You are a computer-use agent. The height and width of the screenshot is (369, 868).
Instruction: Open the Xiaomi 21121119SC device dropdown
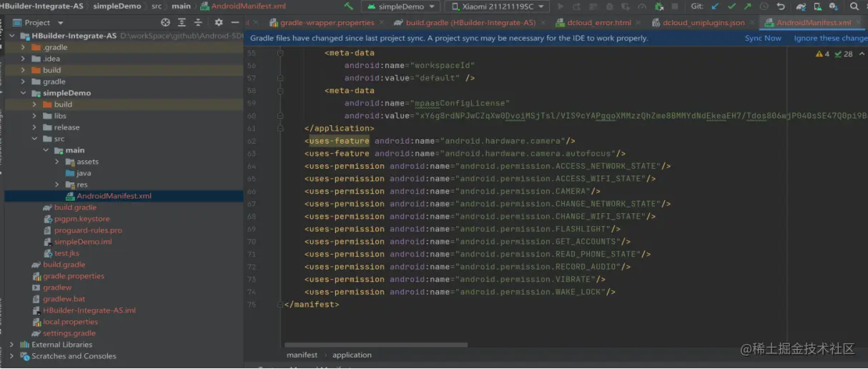(497, 6)
